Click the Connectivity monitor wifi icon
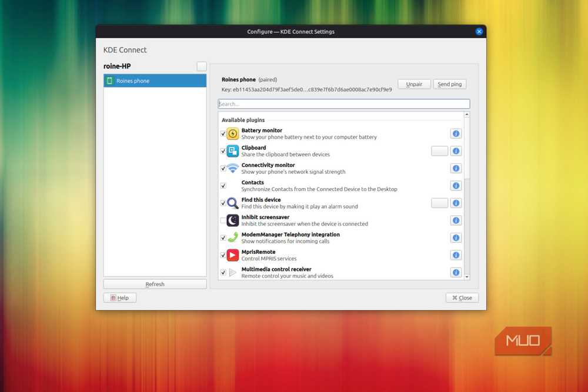Image resolution: width=588 pixels, height=392 pixels. click(232, 168)
